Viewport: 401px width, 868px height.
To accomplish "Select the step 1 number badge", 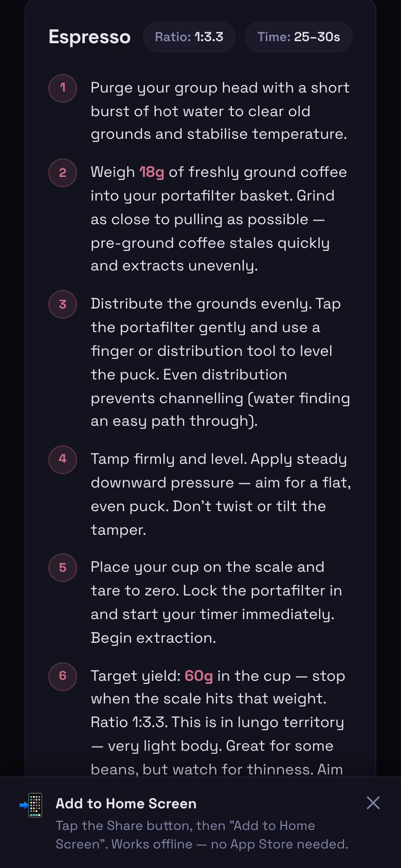I will 62,88.
